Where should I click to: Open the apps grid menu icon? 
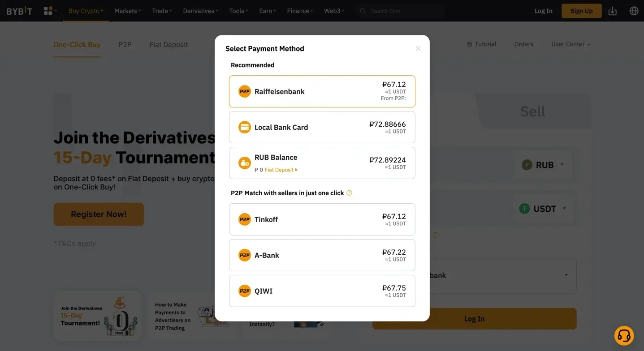(x=48, y=11)
